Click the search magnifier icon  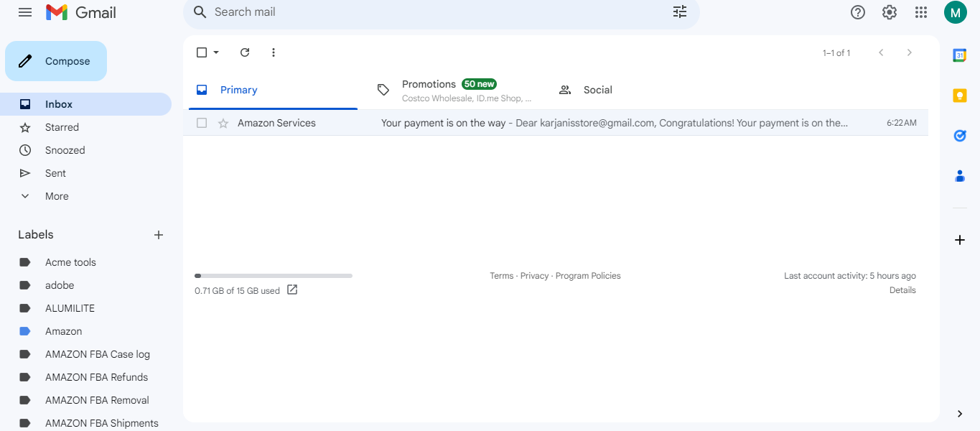(x=200, y=12)
